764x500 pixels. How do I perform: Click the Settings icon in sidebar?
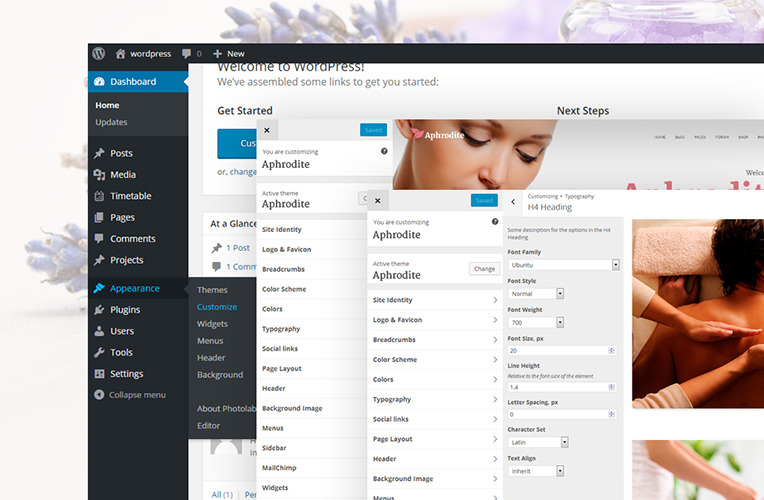pos(99,374)
